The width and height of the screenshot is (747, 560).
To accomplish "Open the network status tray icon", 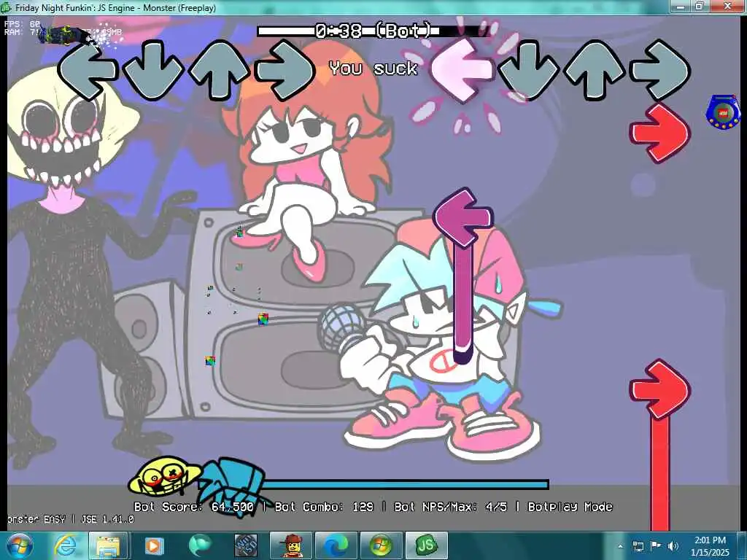I will (x=638, y=546).
